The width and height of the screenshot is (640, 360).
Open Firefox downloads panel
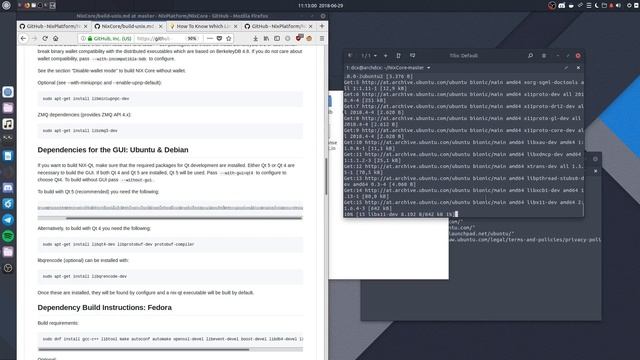point(256,38)
